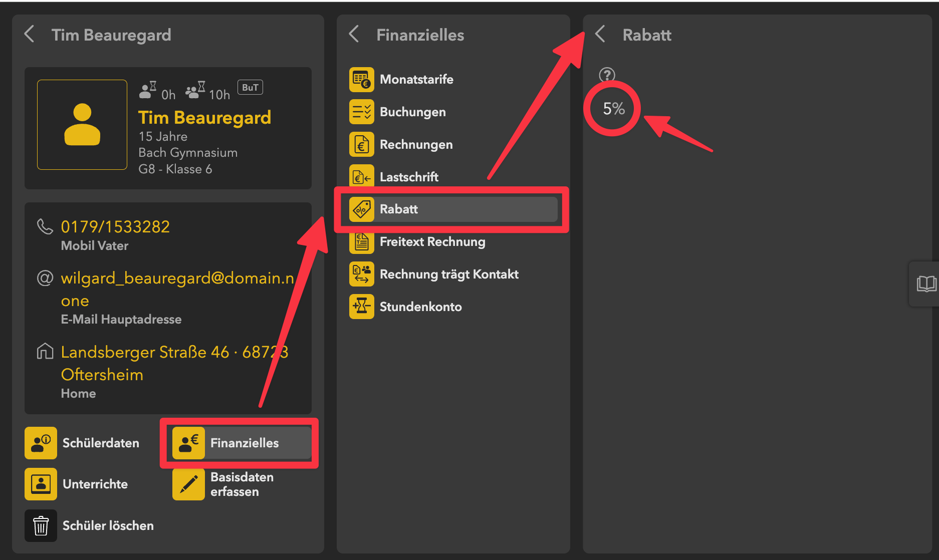The height and width of the screenshot is (560, 939).
Task: Open the book icon on right edge
Action: click(x=926, y=284)
